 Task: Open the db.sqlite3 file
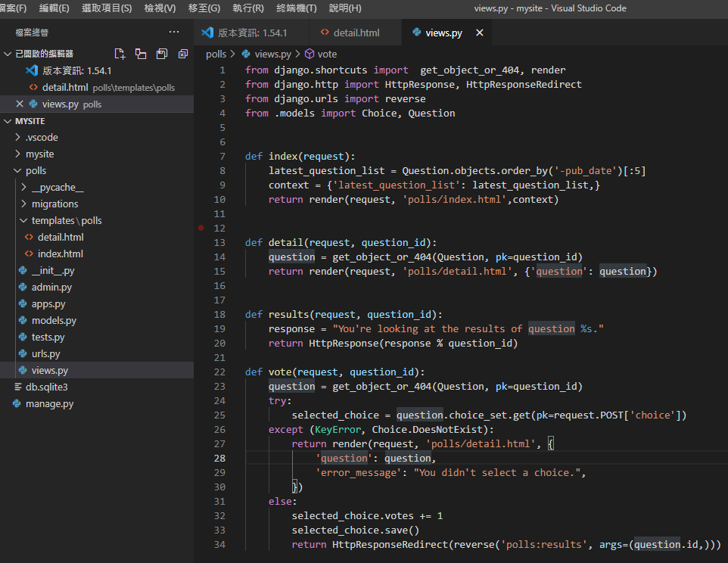46,387
